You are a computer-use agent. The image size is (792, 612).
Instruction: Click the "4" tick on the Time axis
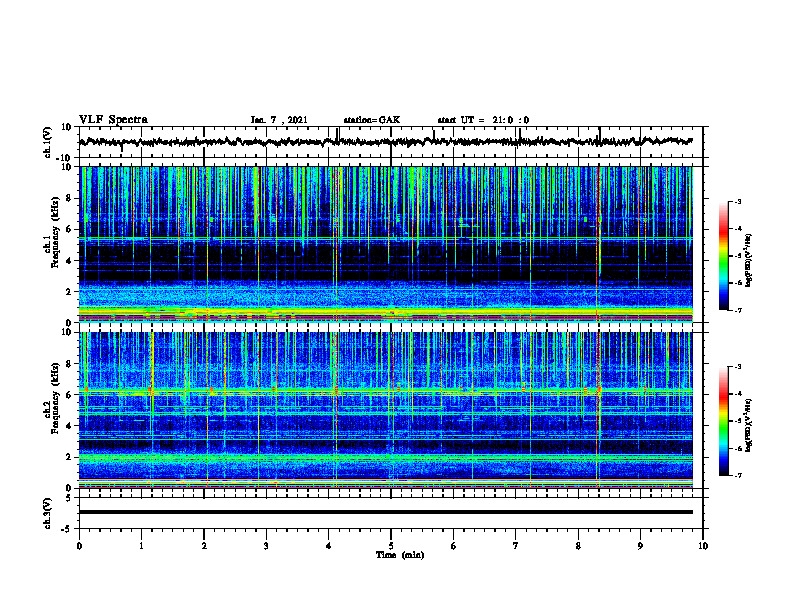pyautogui.click(x=329, y=546)
